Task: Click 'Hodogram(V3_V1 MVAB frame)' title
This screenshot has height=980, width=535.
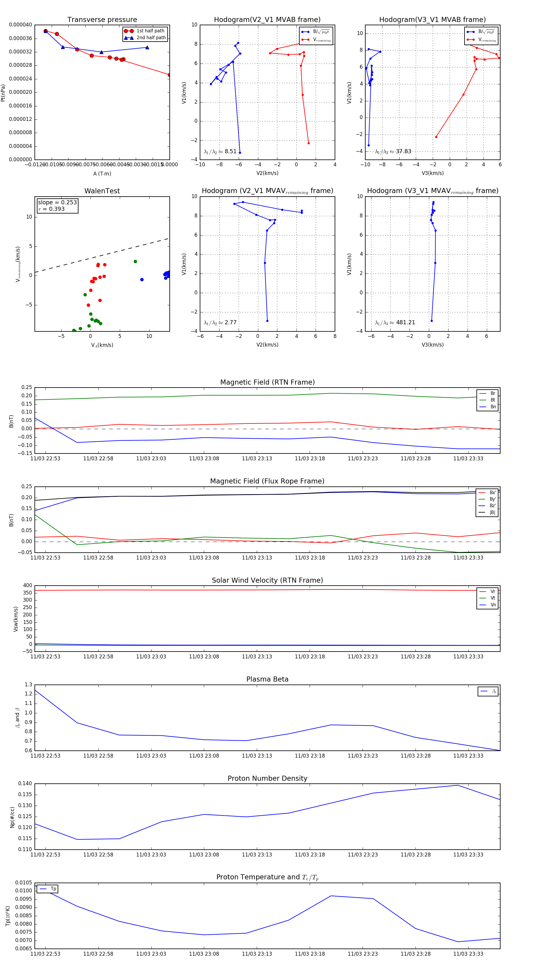Action: [432, 20]
